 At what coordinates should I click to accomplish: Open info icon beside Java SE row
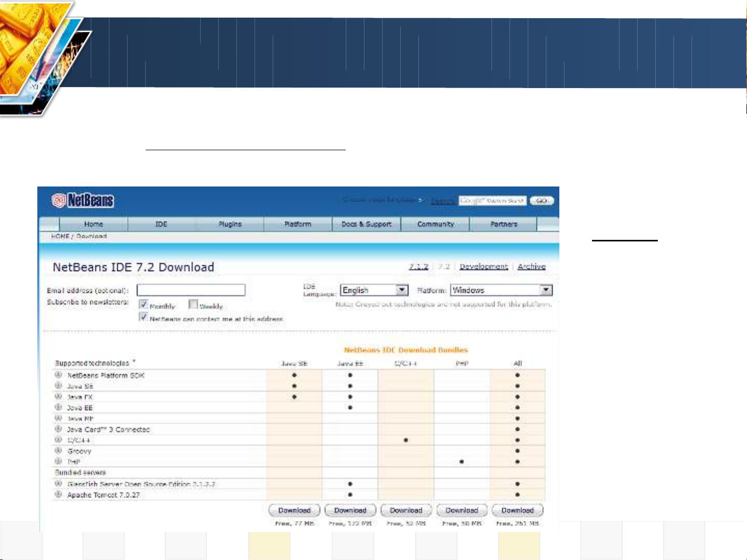click(x=59, y=385)
